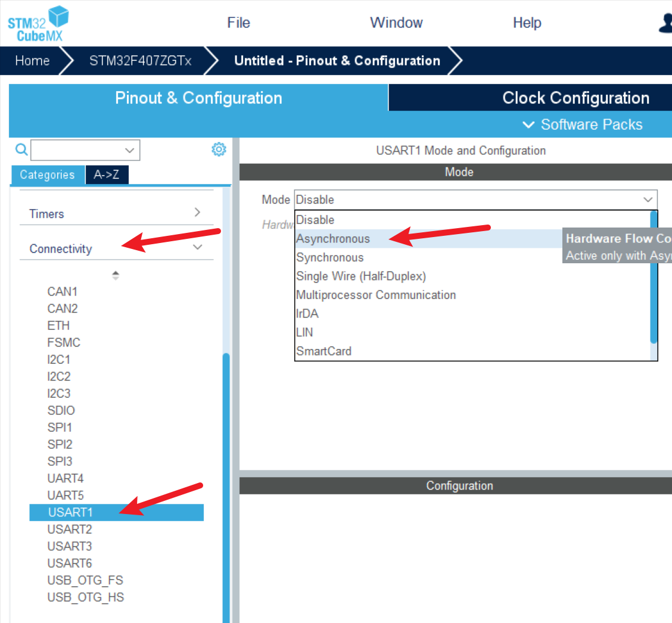This screenshot has height=623, width=672.
Task: Open the Window menu
Action: [396, 23]
